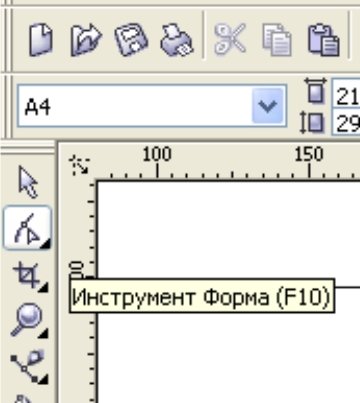Open the A4 paper size dropdown

[268, 106]
